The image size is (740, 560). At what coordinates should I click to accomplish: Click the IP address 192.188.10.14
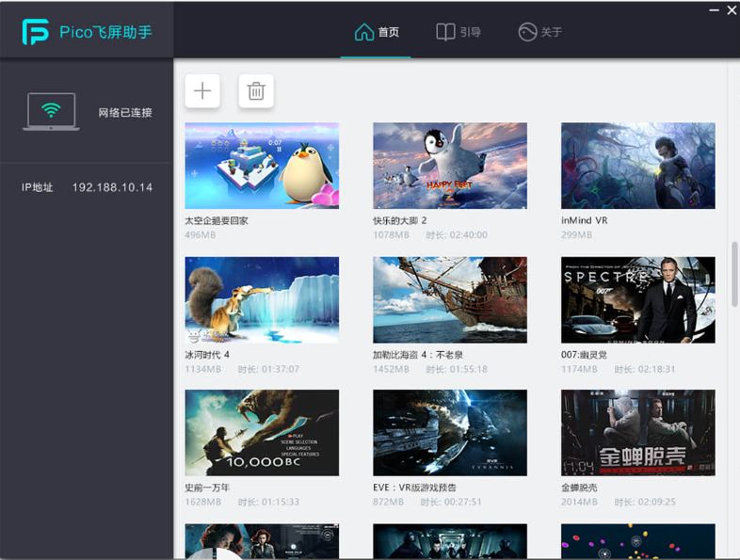pos(112,188)
